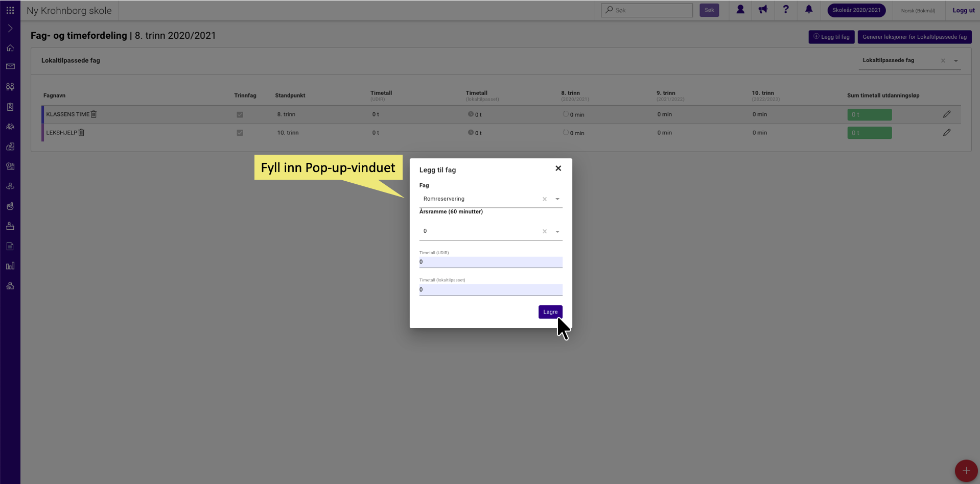Screen dimensions: 980x484
Task: Open the user profile icon in header
Action: 740,10
